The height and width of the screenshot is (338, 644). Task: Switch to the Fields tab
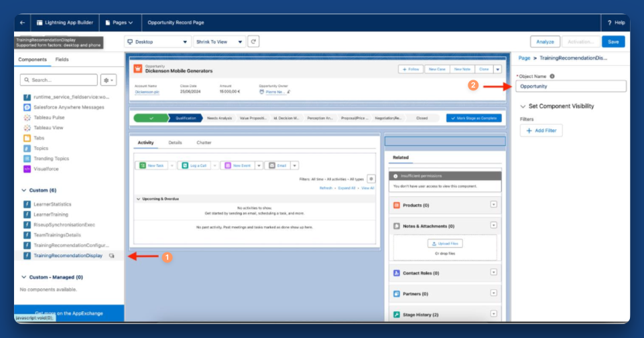[62, 60]
